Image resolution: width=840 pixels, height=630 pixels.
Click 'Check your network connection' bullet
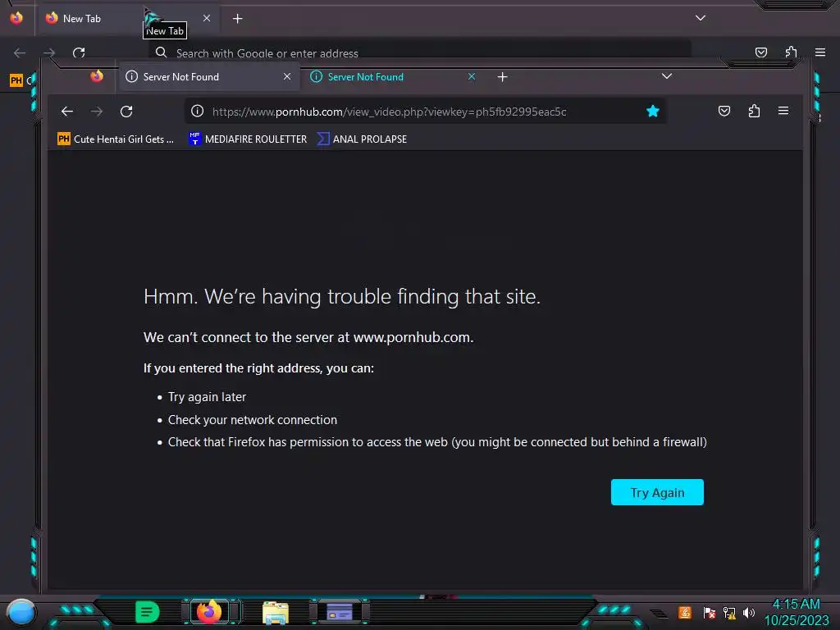coord(253,419)
